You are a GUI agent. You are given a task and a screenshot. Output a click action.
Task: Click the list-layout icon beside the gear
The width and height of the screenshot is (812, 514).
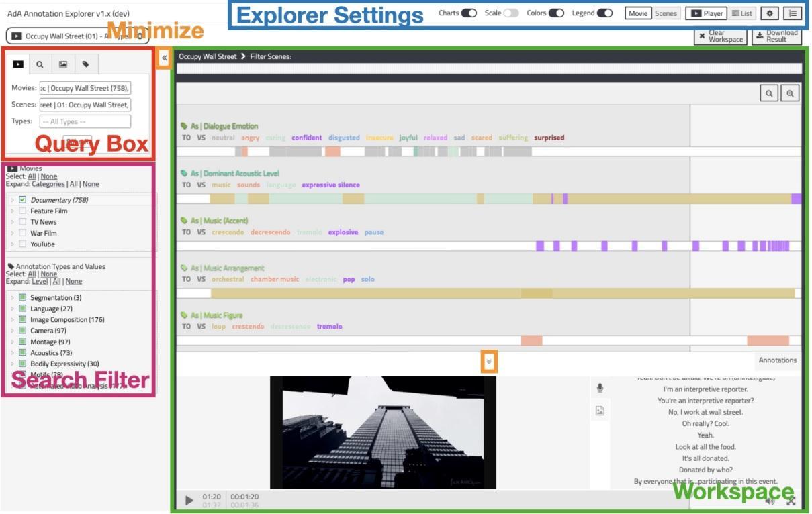(793, 13)
